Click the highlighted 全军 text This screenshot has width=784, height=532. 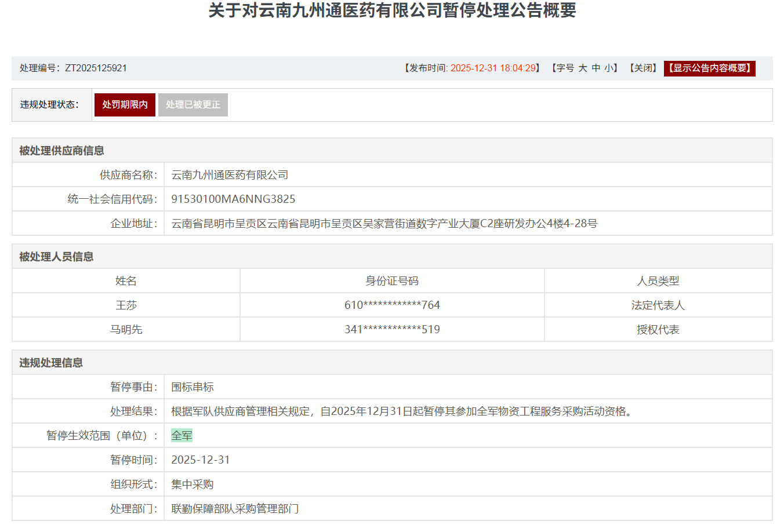(x=182, y=436)
